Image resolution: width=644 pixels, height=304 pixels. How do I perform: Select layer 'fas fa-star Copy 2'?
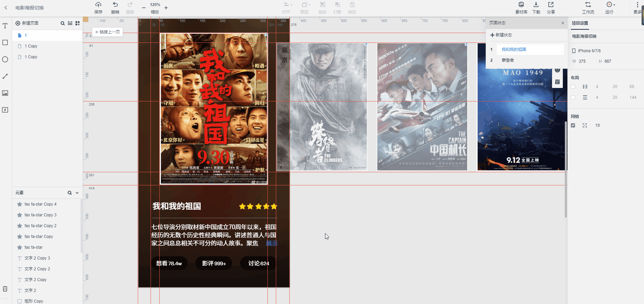coord(47,226)
